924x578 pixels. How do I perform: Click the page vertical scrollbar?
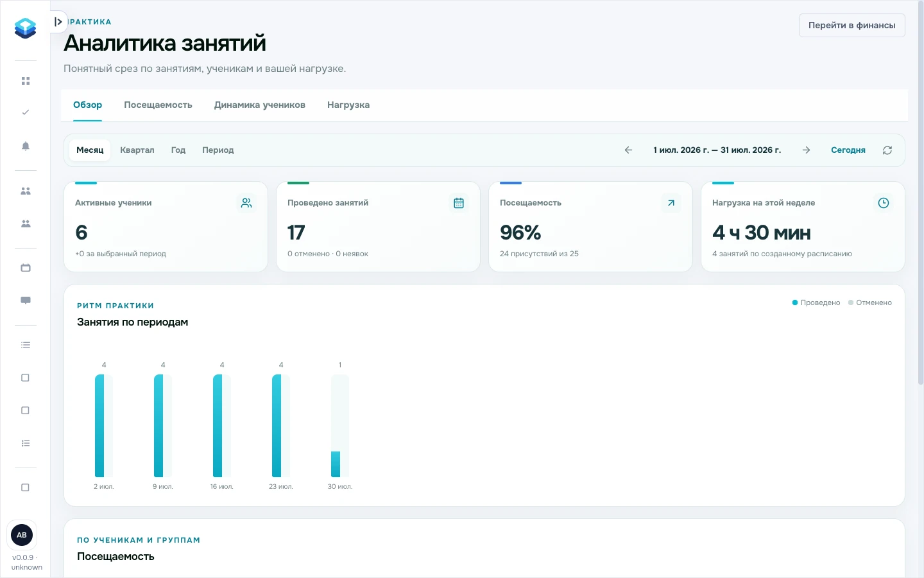921,193
